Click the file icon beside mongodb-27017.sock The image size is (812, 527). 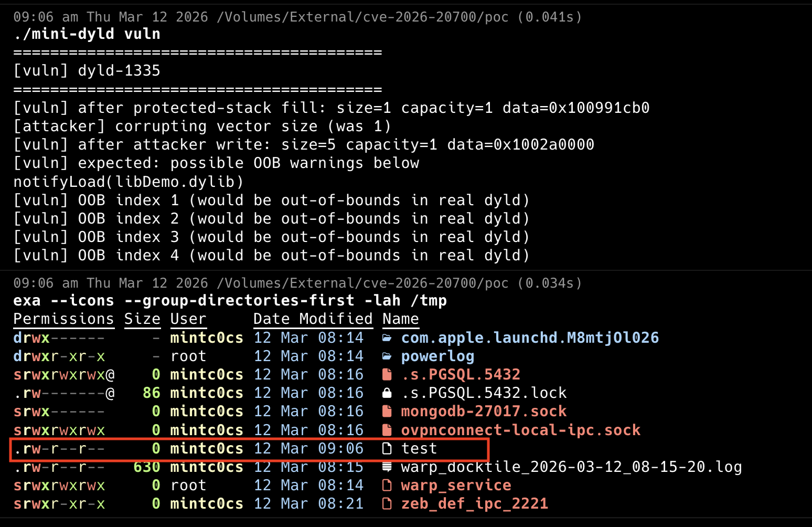pos(387,411)
